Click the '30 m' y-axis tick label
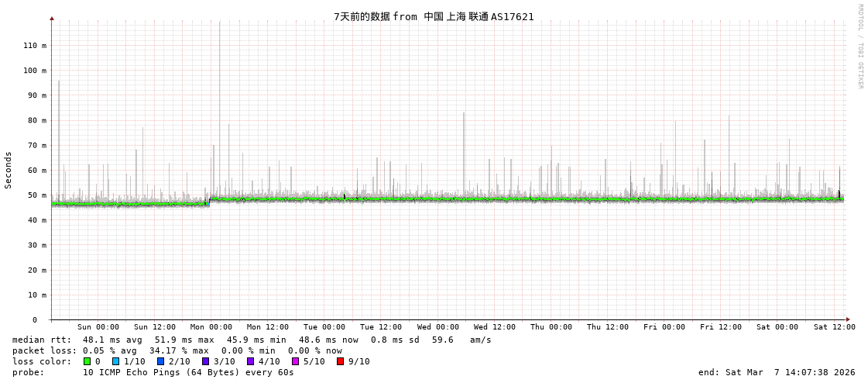Viewport: 868px width, 383px height. tap(37, 245)
